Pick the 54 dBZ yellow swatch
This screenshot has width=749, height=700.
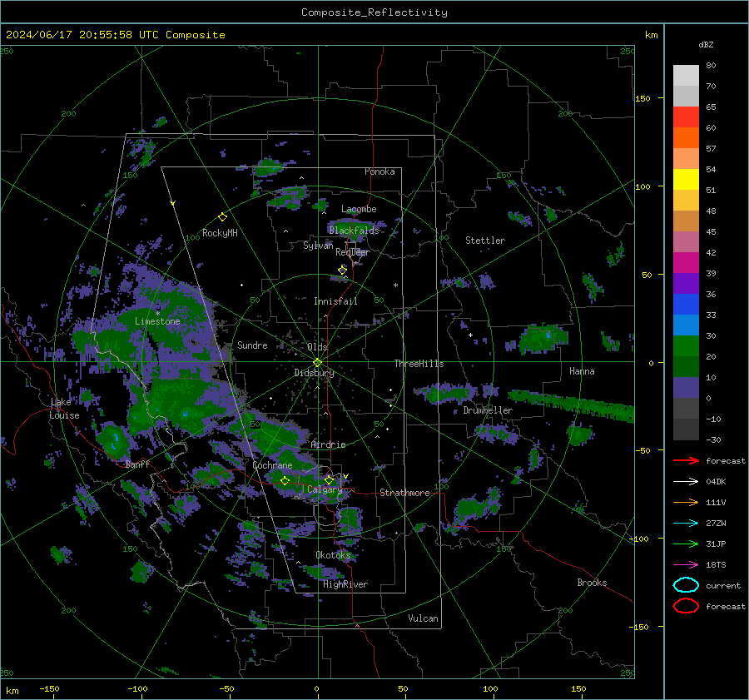click(x=686, y=179)
